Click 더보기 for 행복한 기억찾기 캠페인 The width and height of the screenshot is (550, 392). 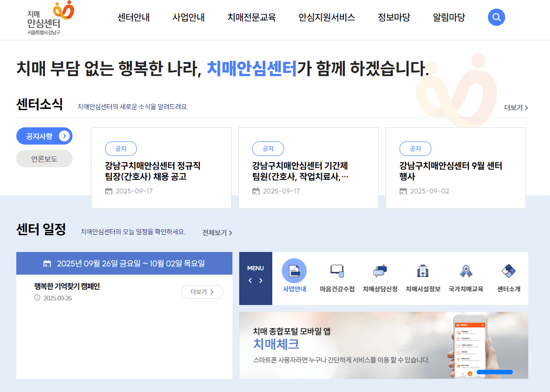click(x=202, y=292)
